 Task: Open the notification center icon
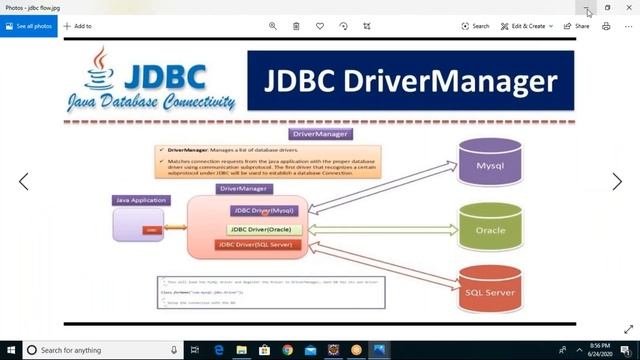click(625, 350)
